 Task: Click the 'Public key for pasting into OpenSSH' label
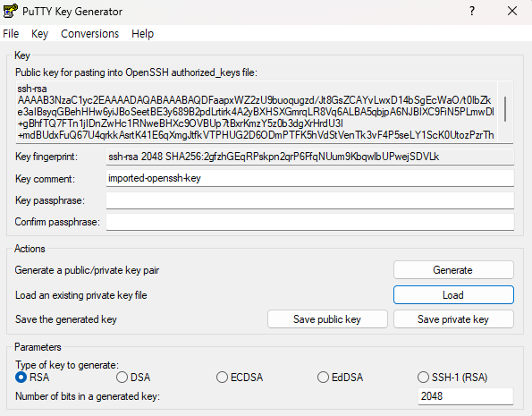pos(136,72)
